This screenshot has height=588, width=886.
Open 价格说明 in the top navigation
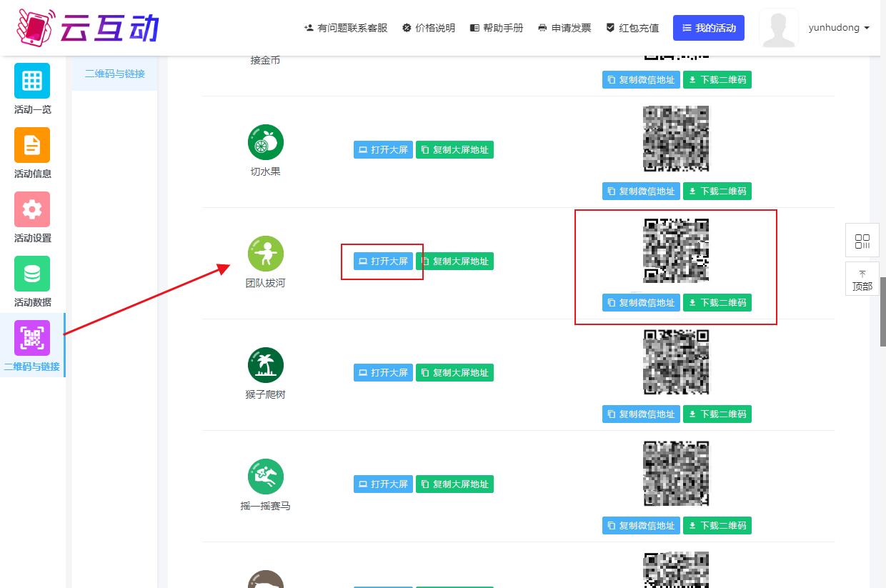[x=429, y=28]
